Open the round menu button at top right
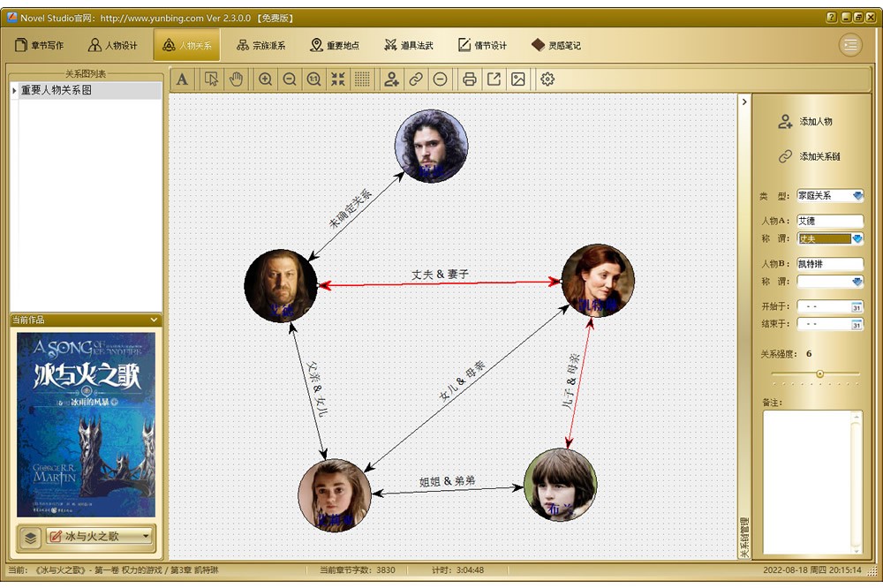 pos(850,44)
